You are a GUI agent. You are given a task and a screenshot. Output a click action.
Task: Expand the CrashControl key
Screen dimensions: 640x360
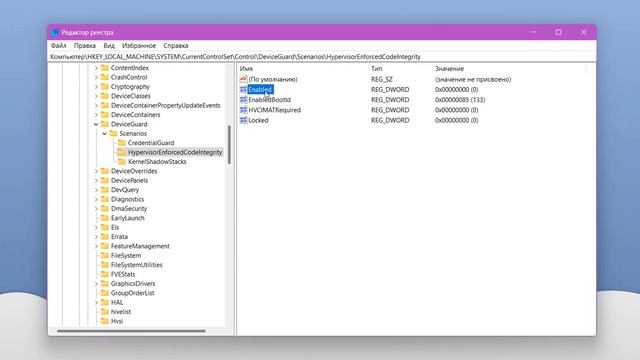click(96, 77)
